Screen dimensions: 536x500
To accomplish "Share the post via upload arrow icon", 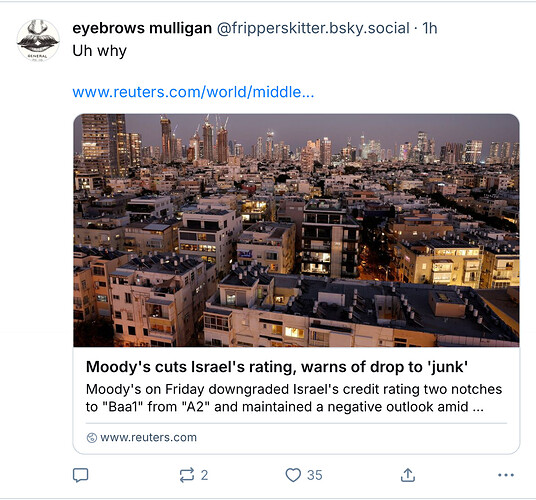I will point(408,475).
